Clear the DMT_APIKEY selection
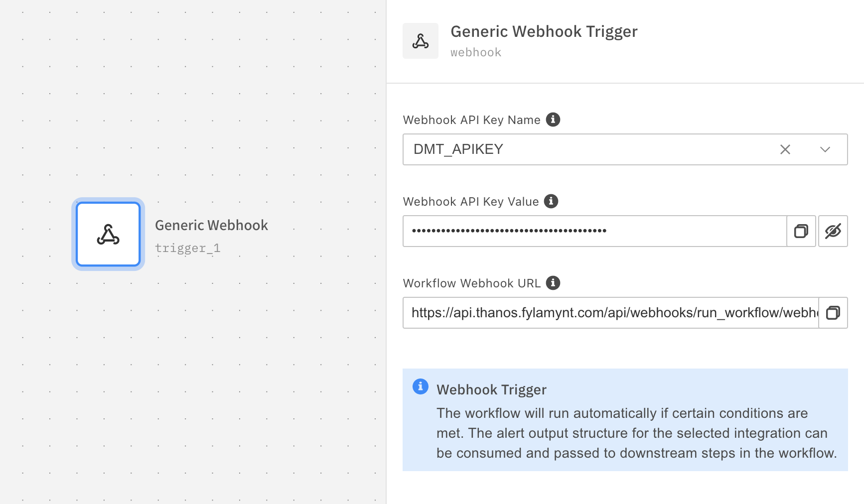The image size is (864, 504). click(x=785, y=149)
